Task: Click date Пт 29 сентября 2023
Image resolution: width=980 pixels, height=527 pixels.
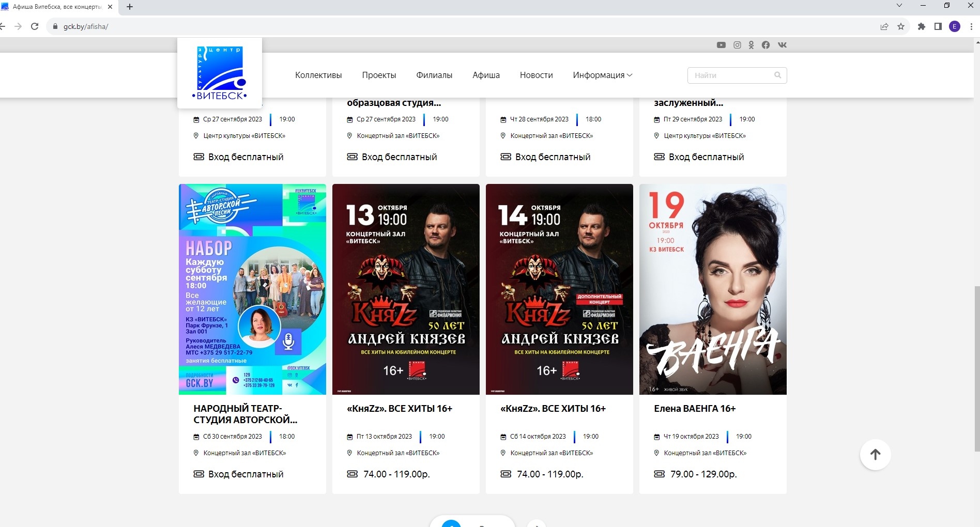Action: (x=693, y=119)
